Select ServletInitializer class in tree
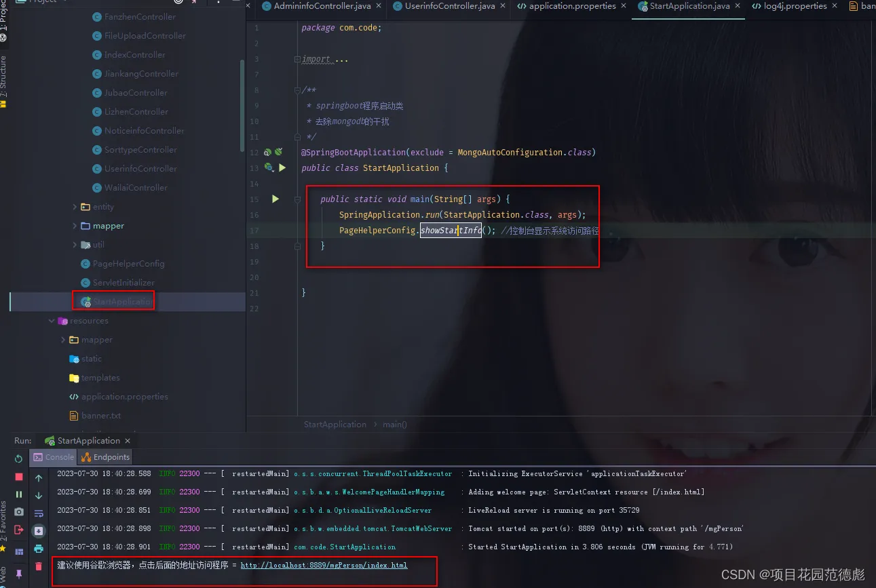Screen dimensions: 876x588 click(x=118, y=283)
